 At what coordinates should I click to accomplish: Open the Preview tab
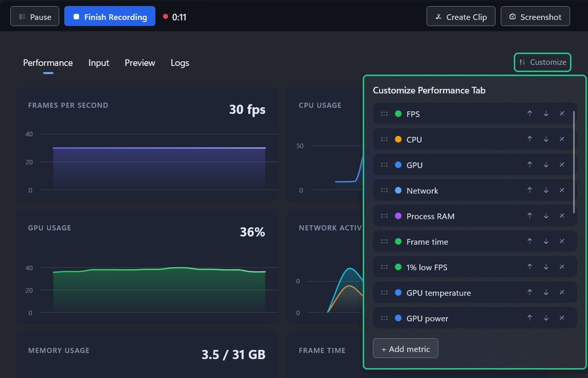pyautogui.click(x=140, y=63)
